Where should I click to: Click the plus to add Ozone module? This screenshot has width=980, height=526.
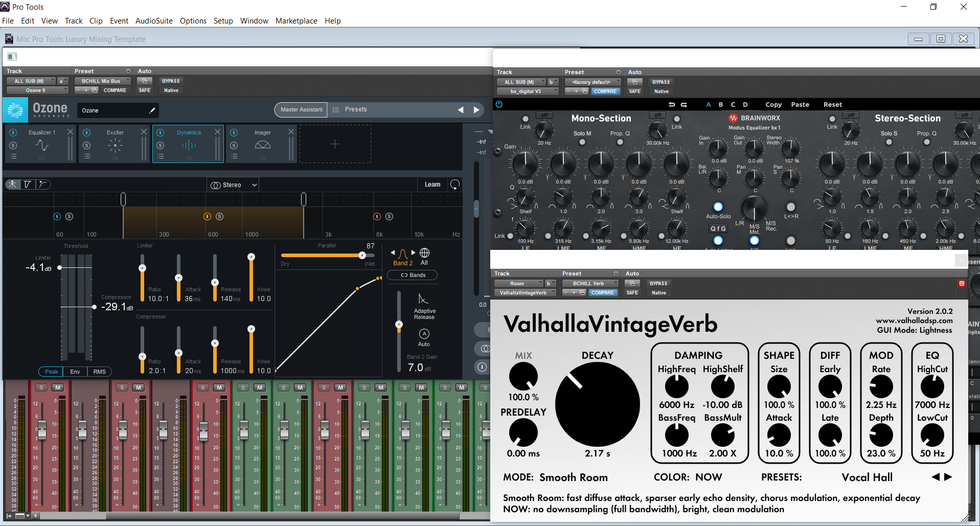[335, 144]
